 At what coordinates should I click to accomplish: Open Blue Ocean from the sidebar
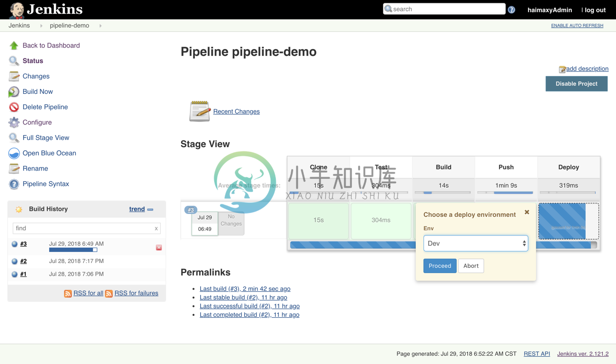point(49,153)
